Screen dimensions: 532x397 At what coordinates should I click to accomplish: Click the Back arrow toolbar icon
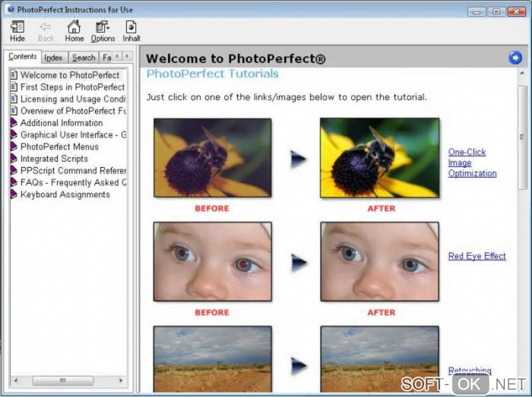click(45, 27)
